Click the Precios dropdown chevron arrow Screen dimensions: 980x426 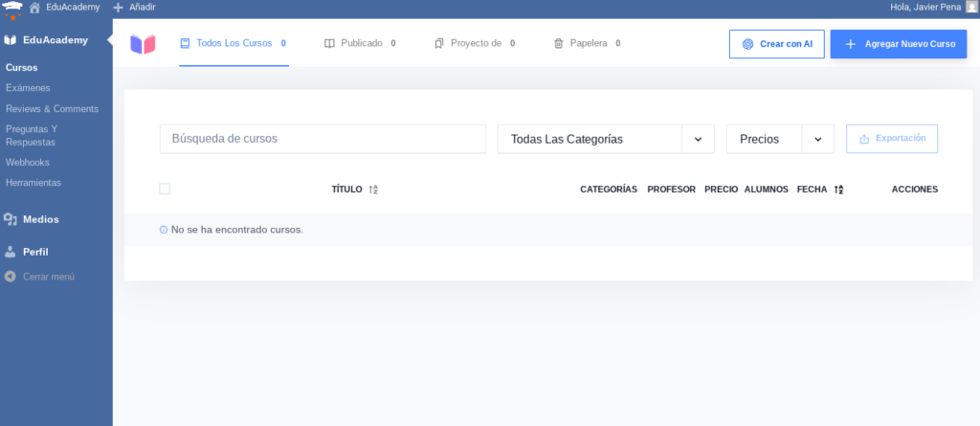(818, 139)
